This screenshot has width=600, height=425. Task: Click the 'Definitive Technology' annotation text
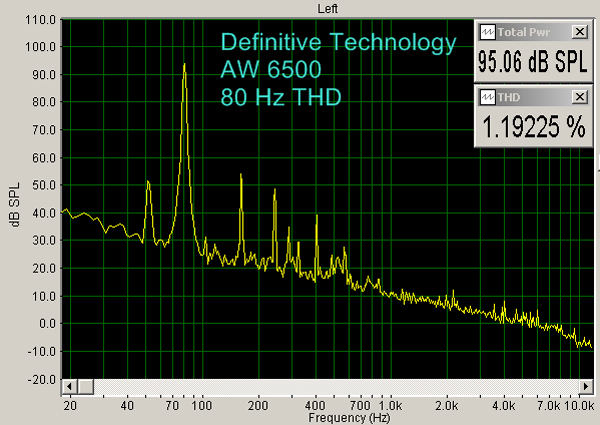pyautogui.click(x=339, y=42)
